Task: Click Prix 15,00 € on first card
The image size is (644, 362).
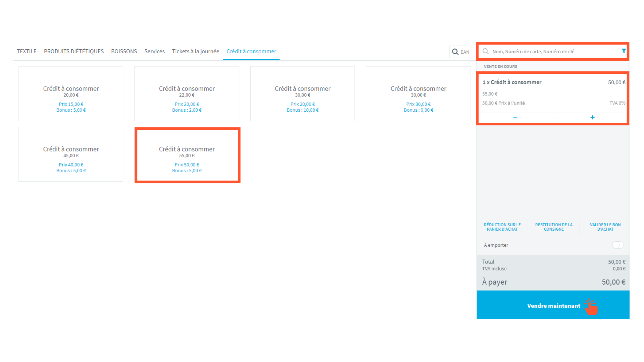Action: pyautogui.click(x=71, y=104)
